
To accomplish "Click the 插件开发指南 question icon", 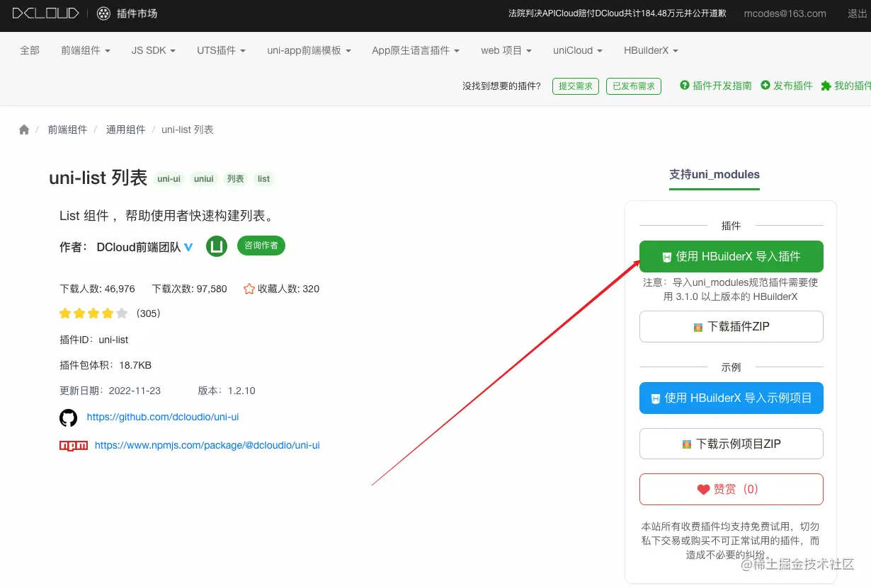I will click(x=685, y=85).
